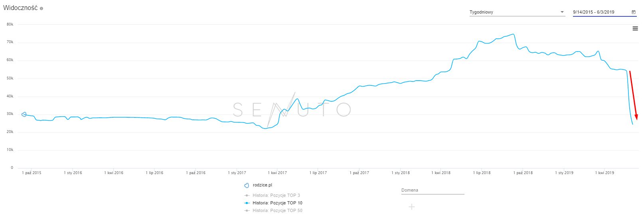
Task: Click the 1 kwi 2017 axis label
Action: click(277, 173)
